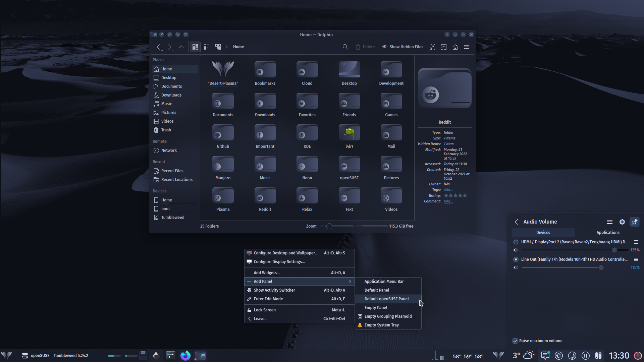Image resolution: width=644 pixels, height=362 pixels.
Task: Switch to the Devices tab
Action: tap(543, 233)
